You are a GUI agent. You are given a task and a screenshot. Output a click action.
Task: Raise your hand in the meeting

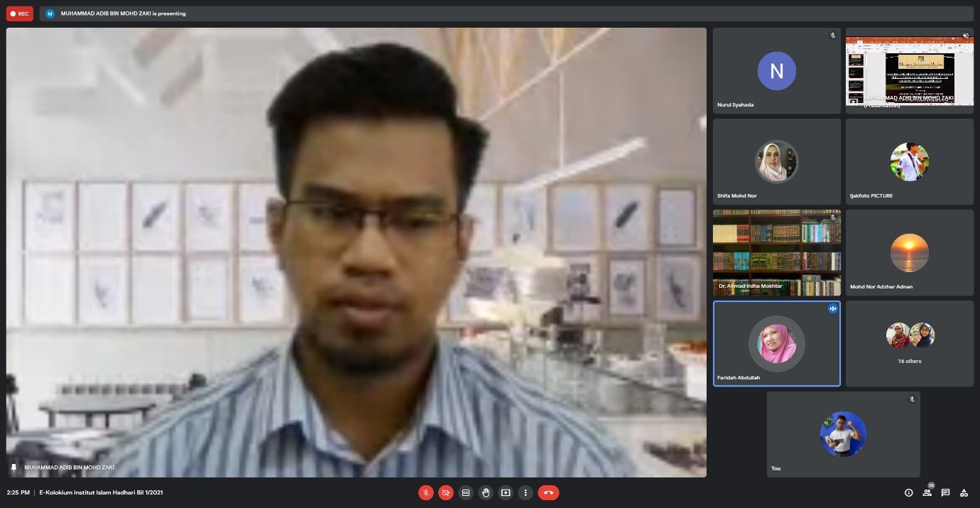tap(486, 492)
